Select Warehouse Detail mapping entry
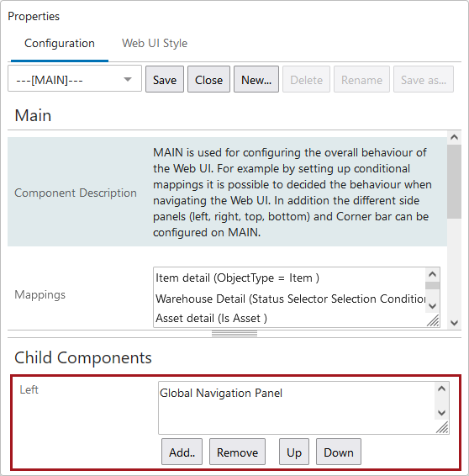This screenshot has height=476, width=469. click(x=290, y=299)
